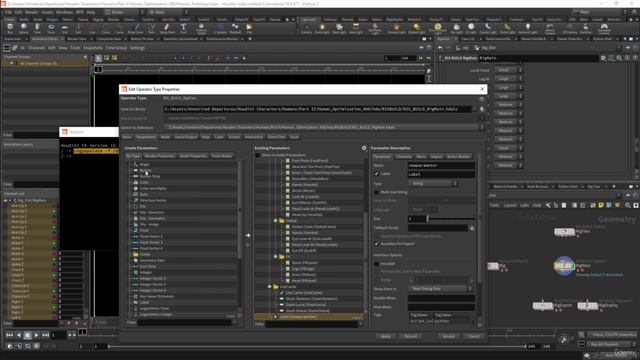The width and height of the screenshot is (640, 360).
Task: Select the Platonic Solids shelf tool
Action: coord(201,29)
